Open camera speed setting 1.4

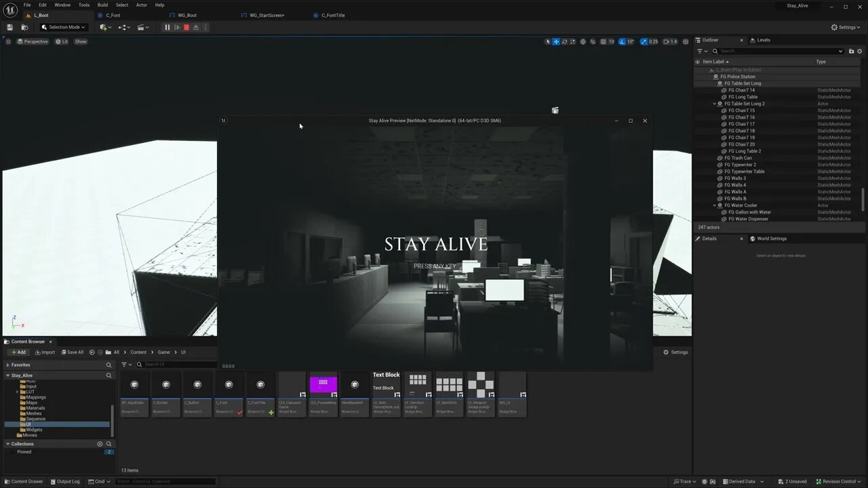pos(670,41)
